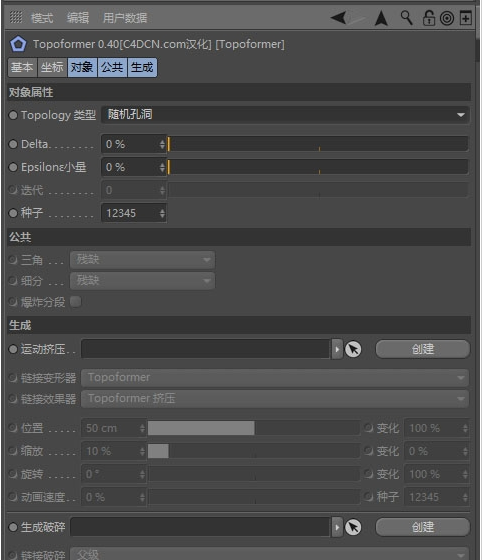484x560 pixels.
Task: Toggle the keyframe dot beside 位置
Action: tap(13, 428)
